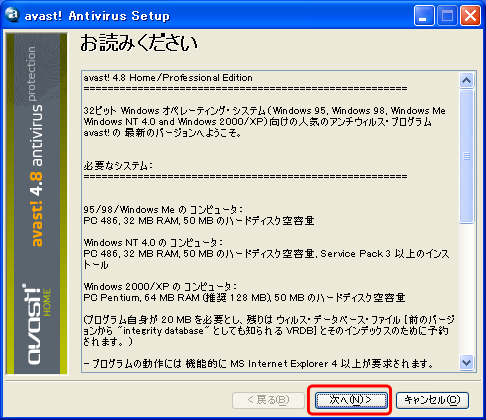Click the integrity database text line
The height and width of the screenshot is (420, 486).
(x=266, y=331)
